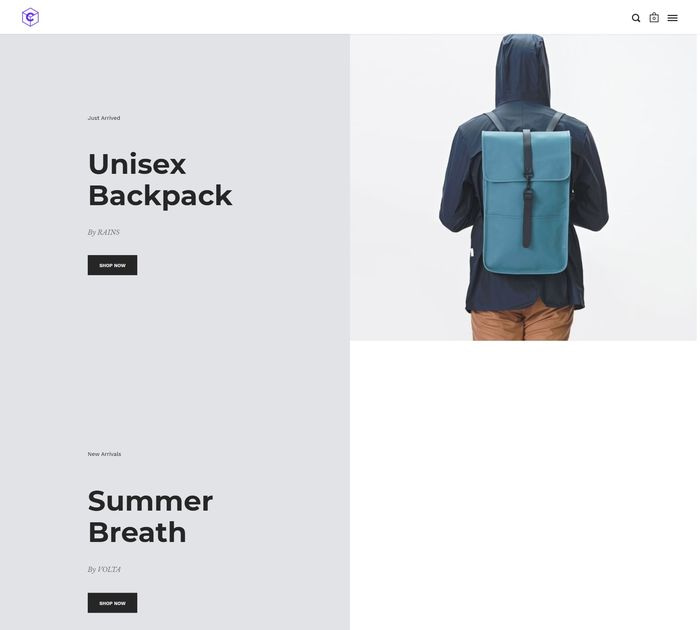Click the word Breath in the heading
The width and height of the screenshot is (700, 630).
pyautogui.click(x=137, y=533)
